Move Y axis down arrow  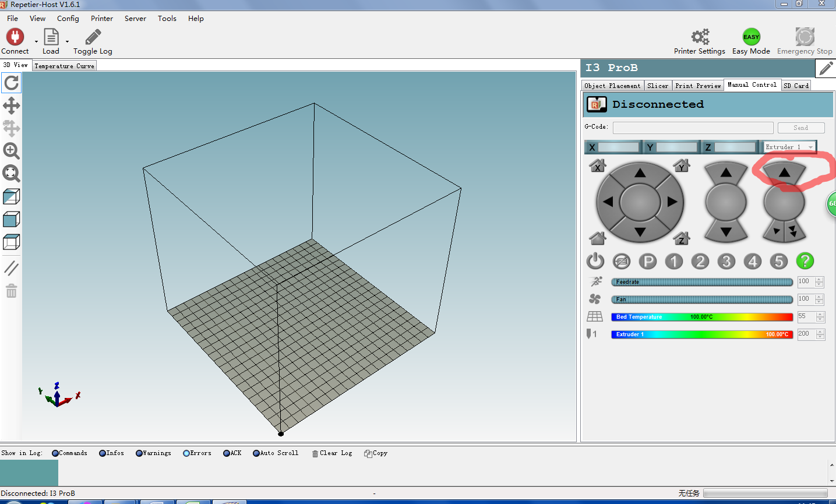pos(640,232)
